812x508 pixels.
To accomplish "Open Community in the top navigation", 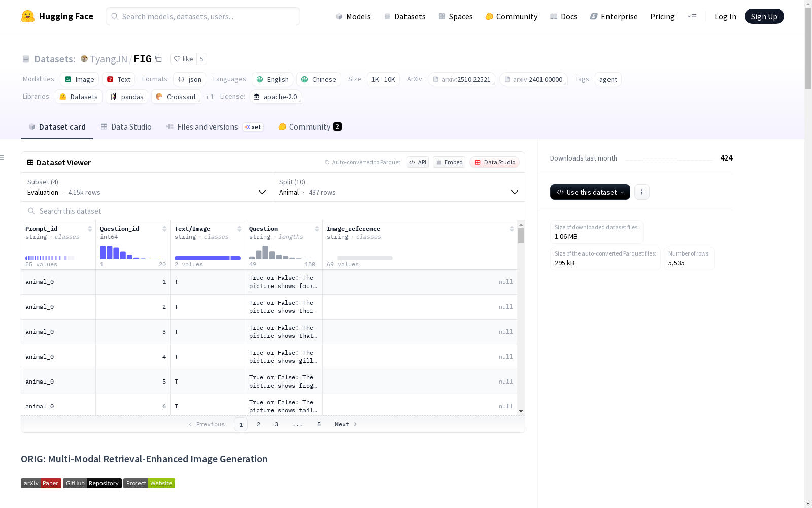I will click(512, 16).
